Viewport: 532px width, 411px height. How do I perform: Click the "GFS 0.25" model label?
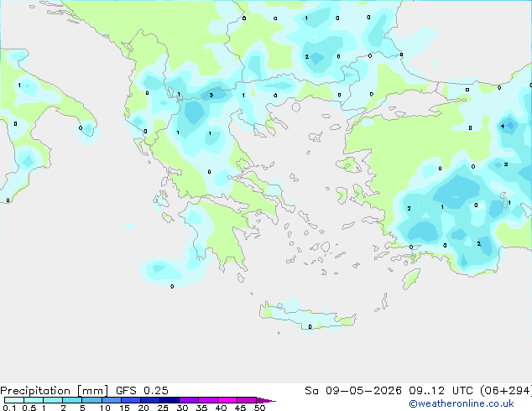coord(142,391)
